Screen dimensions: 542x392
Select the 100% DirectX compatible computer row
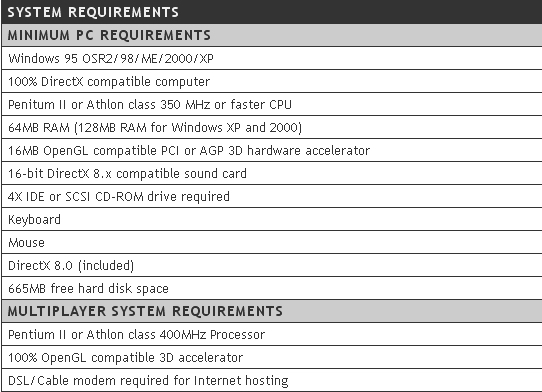(x=272, y=81)
